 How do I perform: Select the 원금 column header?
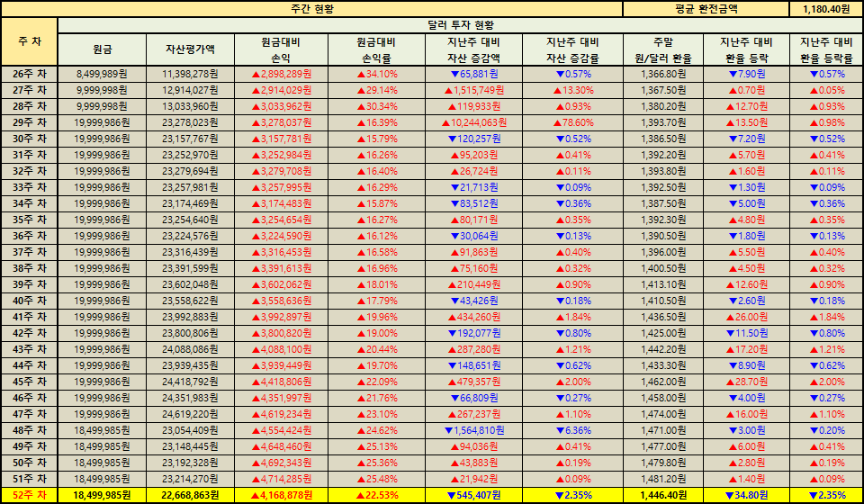point(102,49)
